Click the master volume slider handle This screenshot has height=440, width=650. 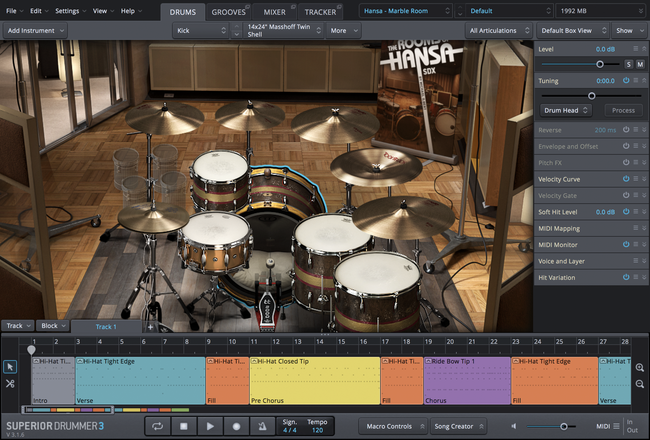(x=563, y=426)
